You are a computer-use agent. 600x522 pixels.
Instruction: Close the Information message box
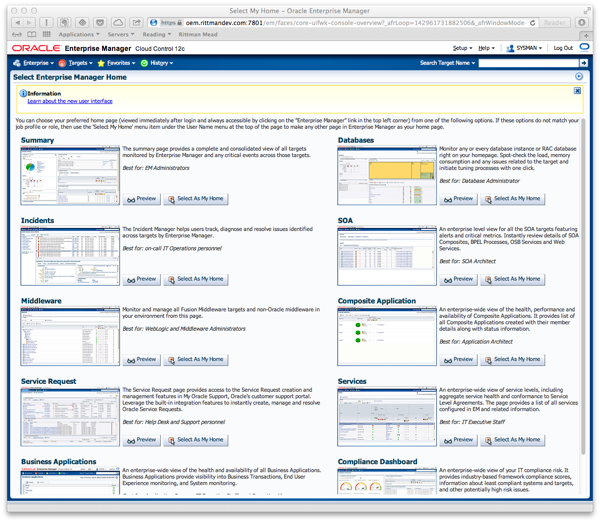coord(577,91)
